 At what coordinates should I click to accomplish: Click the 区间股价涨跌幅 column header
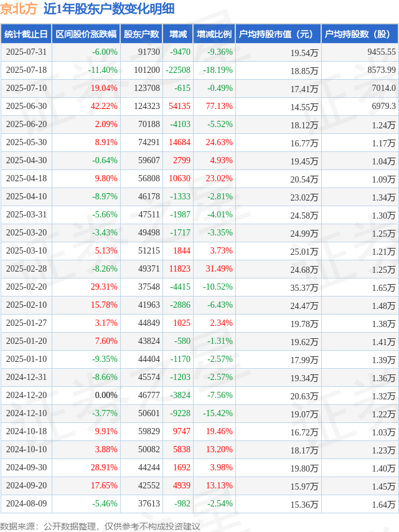pyautogui.click(x=86, y=34)
